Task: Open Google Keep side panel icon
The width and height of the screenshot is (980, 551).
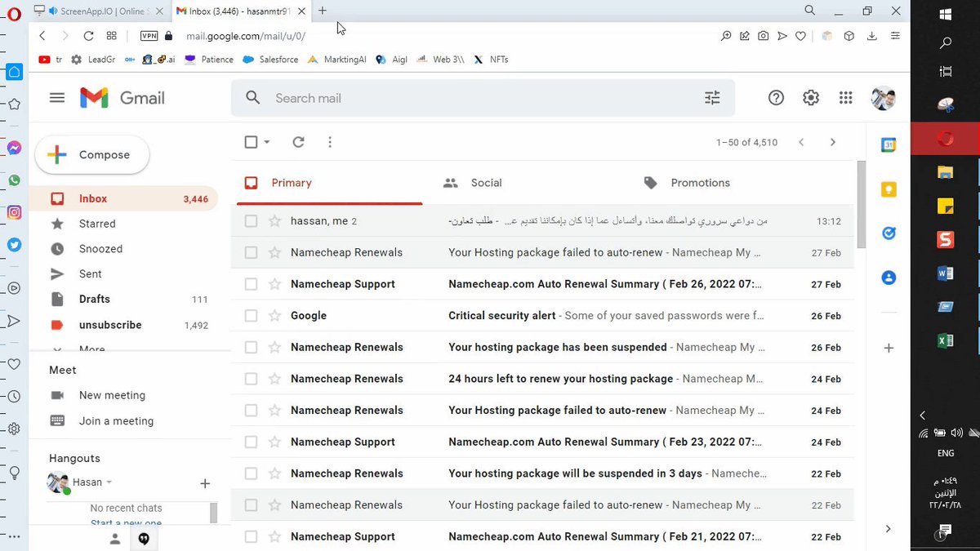Action: pyautogui.click(x=889, y=189)
